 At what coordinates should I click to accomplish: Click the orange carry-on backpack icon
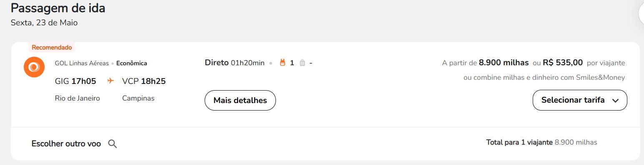[x=282, y=63]
